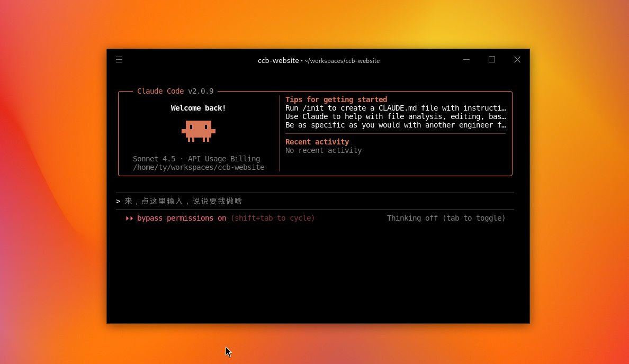Image resolution: width=629 pixels, height=364 pixels.
Task: Click the shift+tab to cycle hint
Action: click(x=273, y=218)
